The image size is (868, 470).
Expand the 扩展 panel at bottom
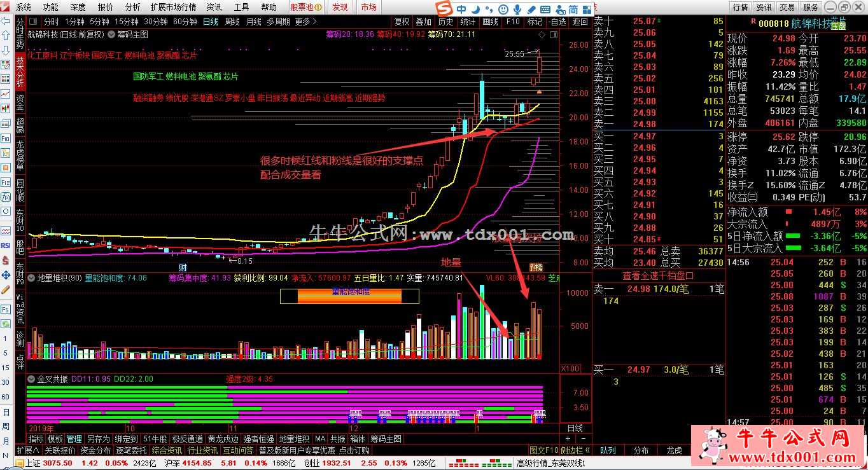click(27, 450)
